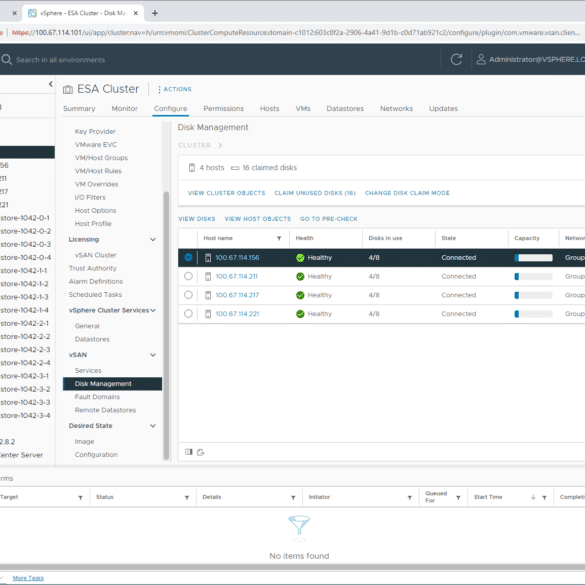Close the vSphere ESA Cluster browser tab

click(136, 13)
